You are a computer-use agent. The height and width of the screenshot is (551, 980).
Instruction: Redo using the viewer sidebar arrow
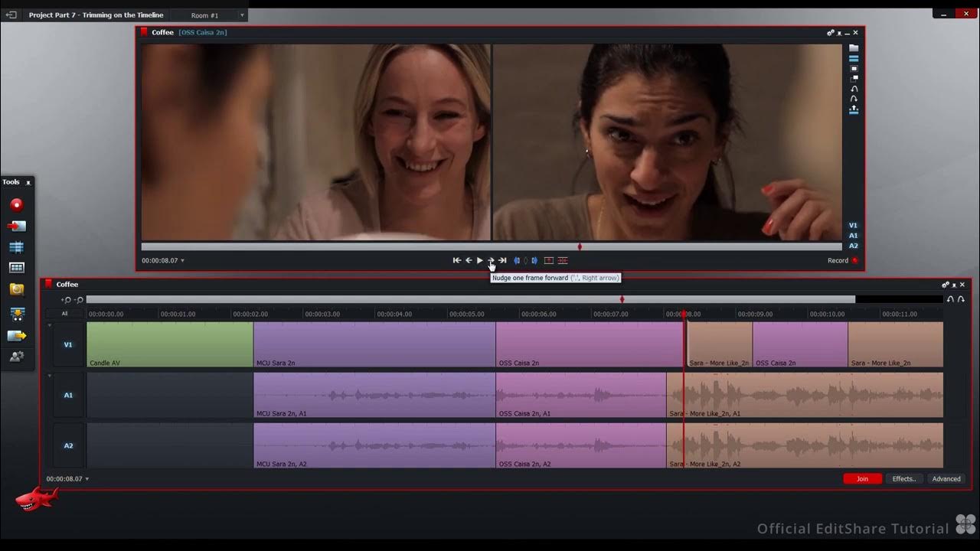854,99
